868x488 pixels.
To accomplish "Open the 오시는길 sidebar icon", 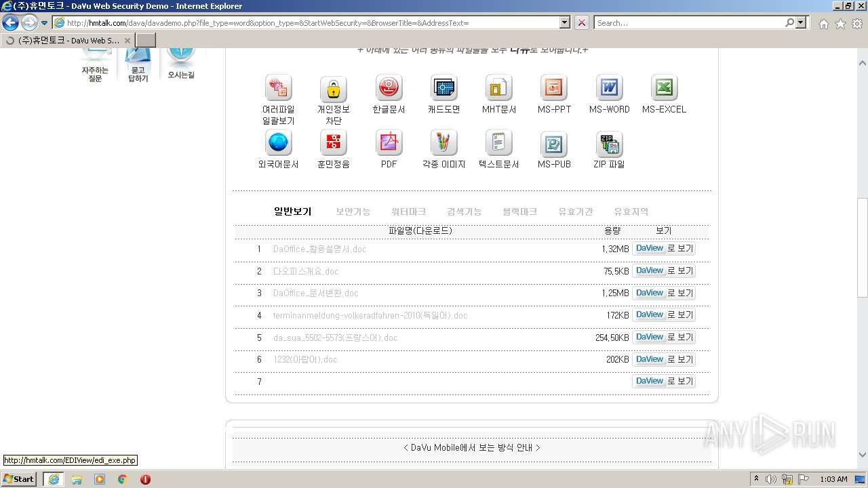I will point(181,64).
